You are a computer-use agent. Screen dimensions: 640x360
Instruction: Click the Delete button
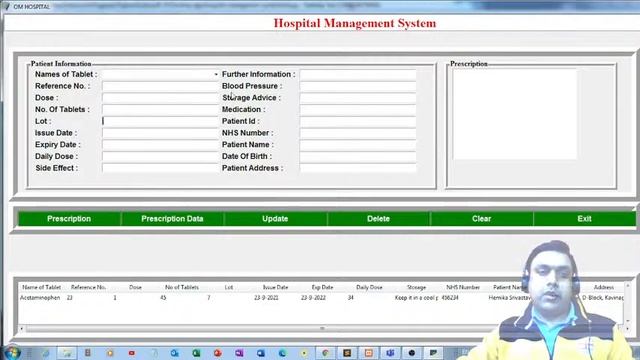(x=378, y=219)
